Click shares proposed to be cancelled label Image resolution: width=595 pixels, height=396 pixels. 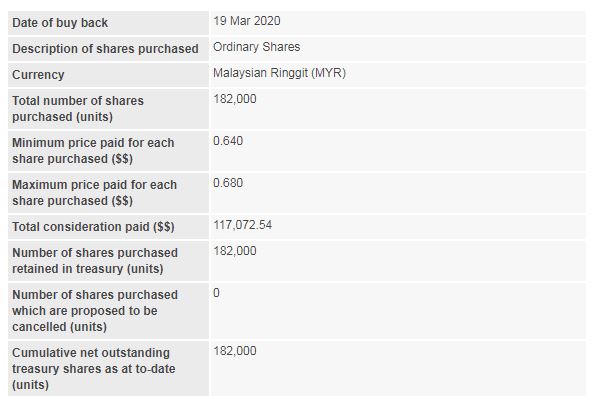click(x=95, y=311)
